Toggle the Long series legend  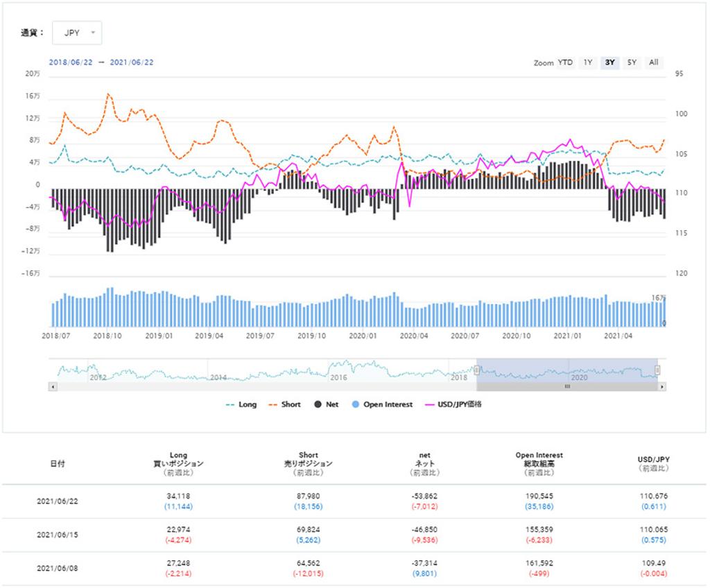click(x=241, y=404)
